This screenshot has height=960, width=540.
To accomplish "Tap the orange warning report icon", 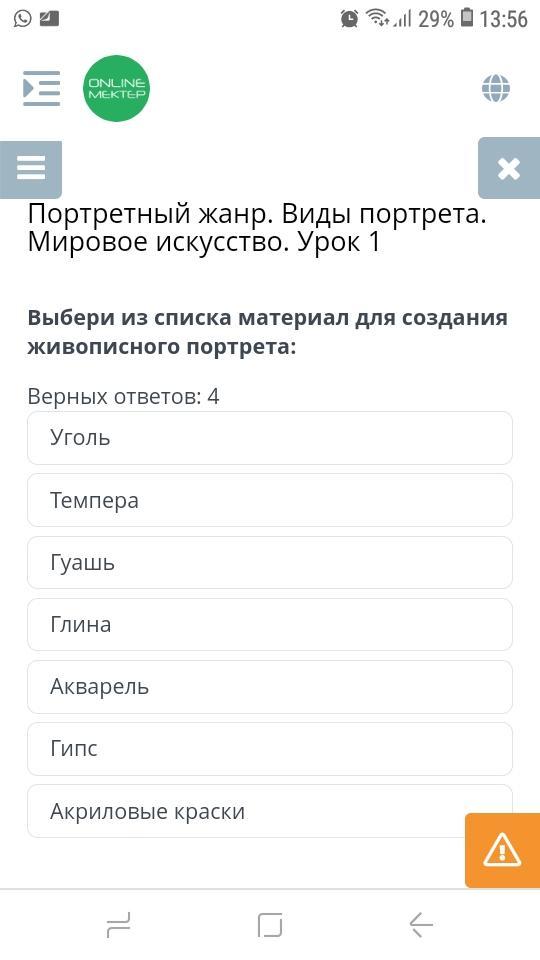I will [502, 850].
